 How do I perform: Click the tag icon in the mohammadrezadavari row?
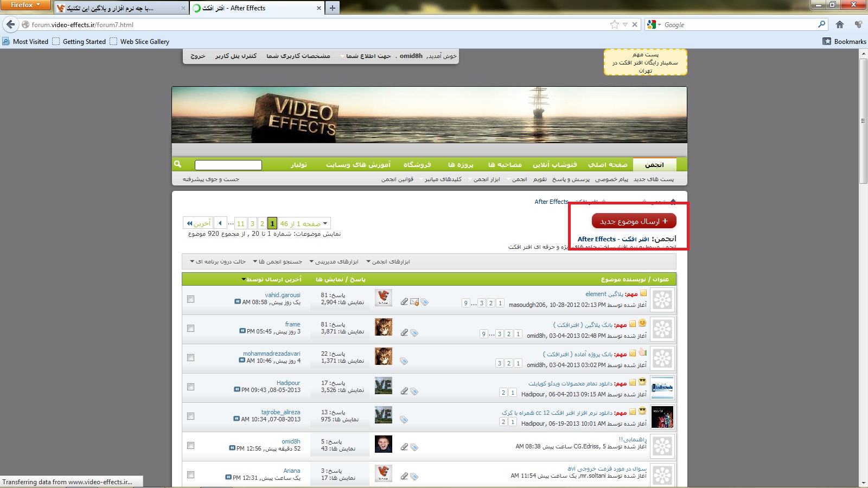point(404,361)
